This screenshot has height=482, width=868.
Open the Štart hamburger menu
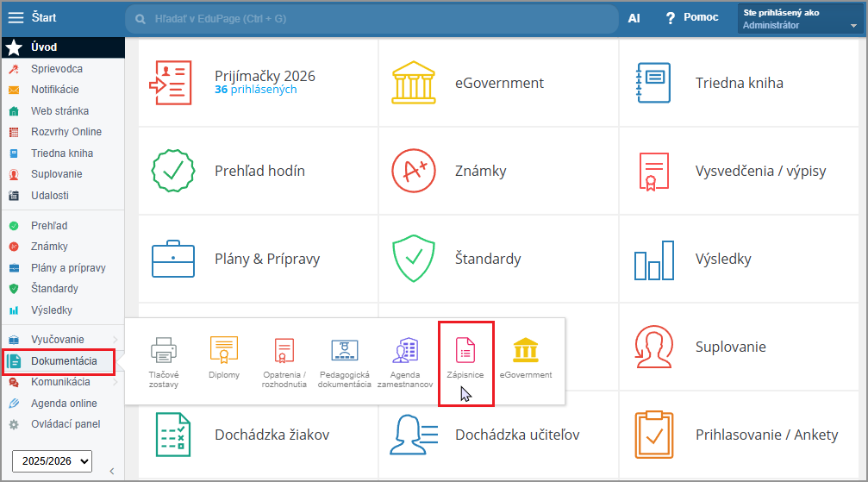tap(16, 17)
